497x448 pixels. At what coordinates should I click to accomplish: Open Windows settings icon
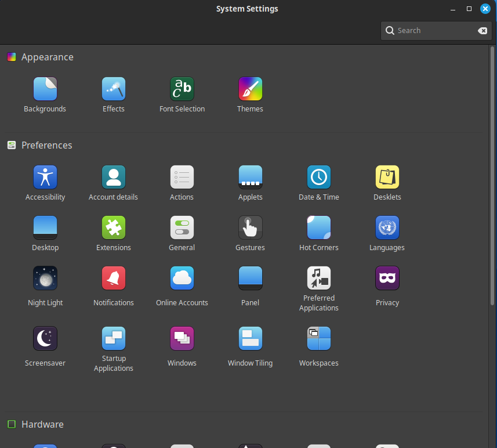click(182, 338)
